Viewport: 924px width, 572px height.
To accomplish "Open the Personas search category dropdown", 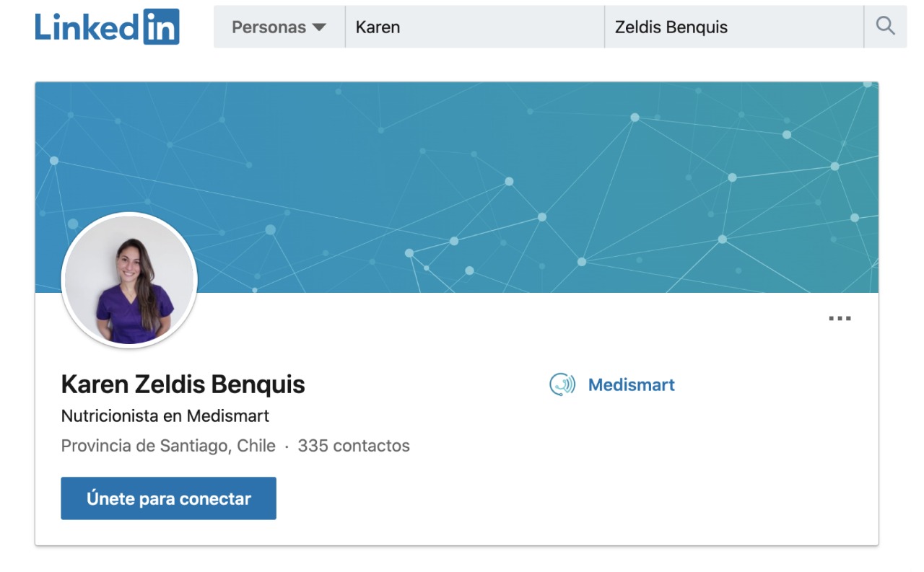I will pyautogui.click(x=279, y=27).
